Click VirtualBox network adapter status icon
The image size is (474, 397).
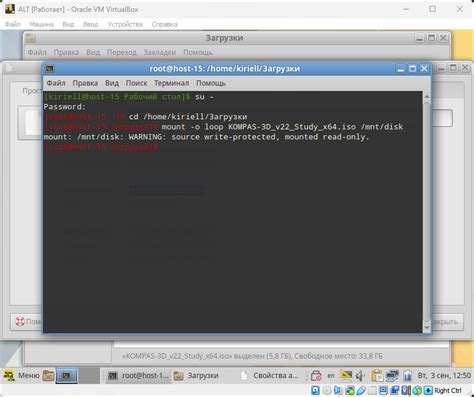click(x=350, y=390)
